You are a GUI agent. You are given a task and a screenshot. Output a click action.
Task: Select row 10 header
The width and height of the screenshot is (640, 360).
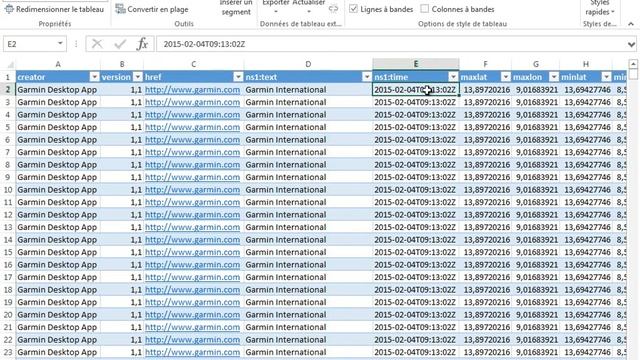click(x=8, y=189)
